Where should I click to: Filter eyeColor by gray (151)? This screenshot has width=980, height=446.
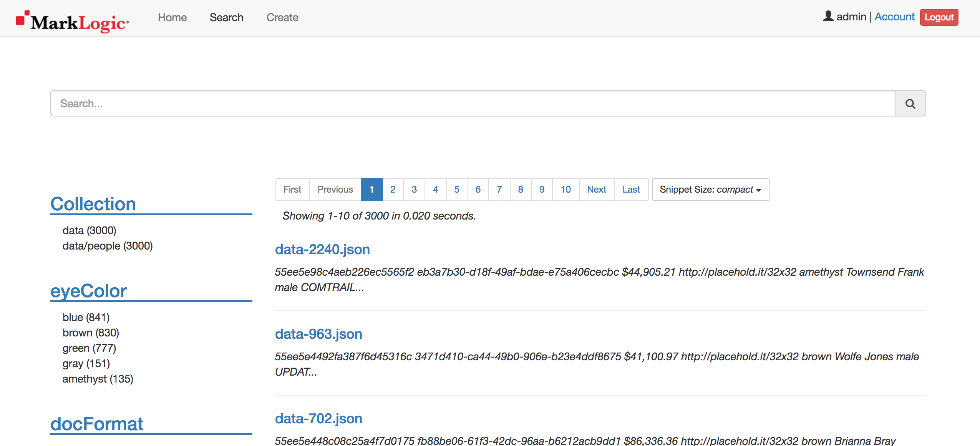point(86,363)
